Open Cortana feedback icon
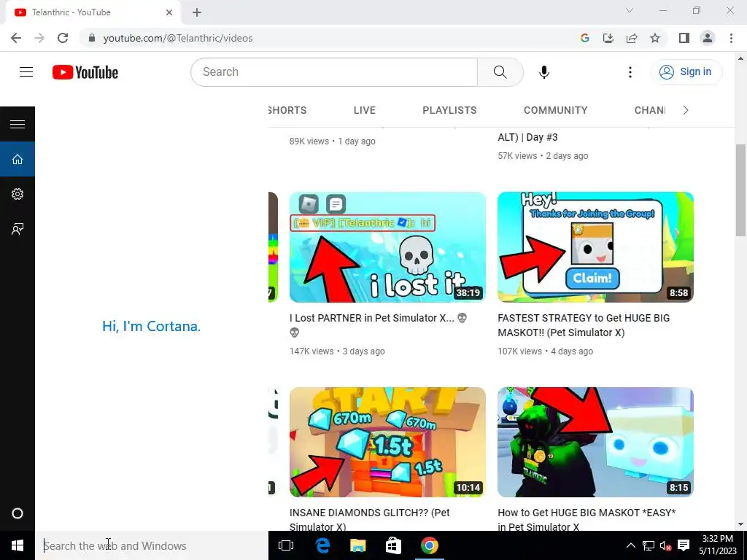Viewport: 747px width, 560px height. [18, 229]
